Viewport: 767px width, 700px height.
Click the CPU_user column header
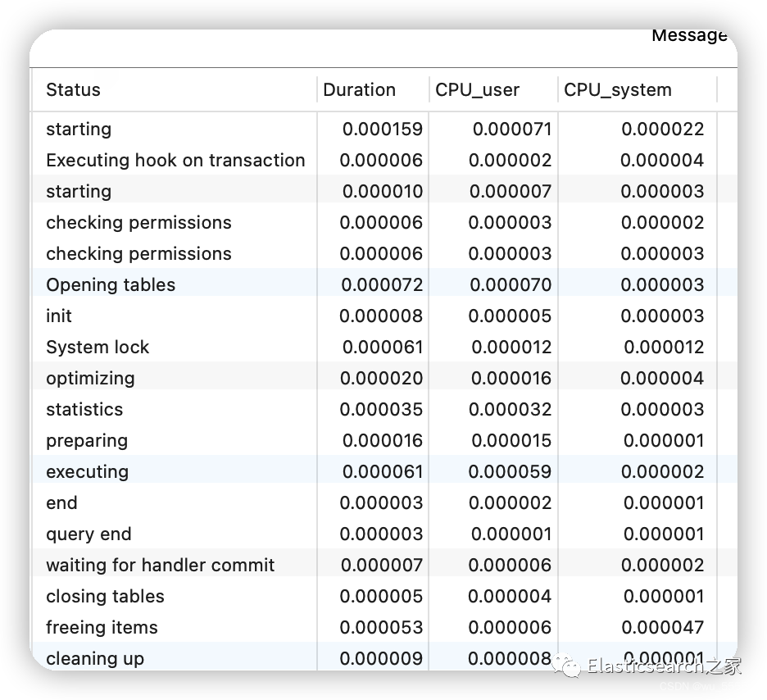click(x=493, y=90)
